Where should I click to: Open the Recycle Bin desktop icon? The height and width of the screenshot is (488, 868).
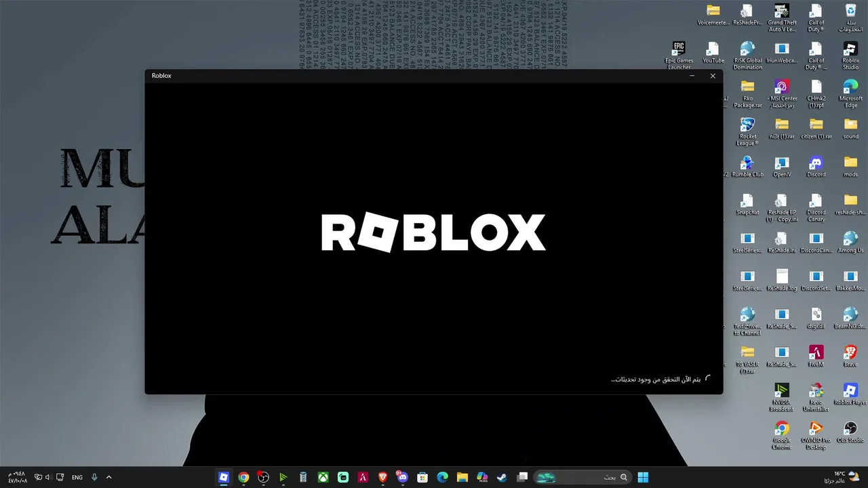850,18
